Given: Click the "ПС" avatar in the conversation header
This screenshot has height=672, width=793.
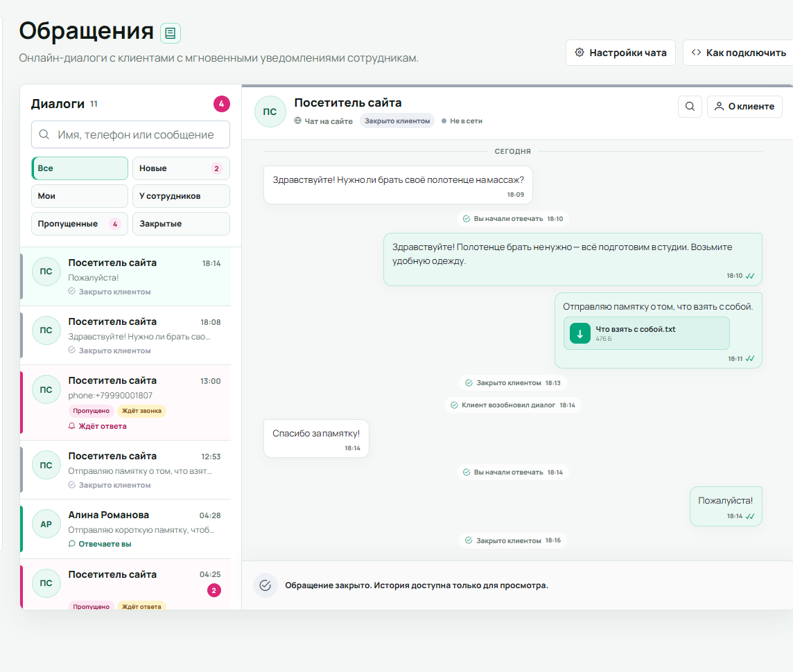Looking at the screenshot, I should click(x=270, y=112).
